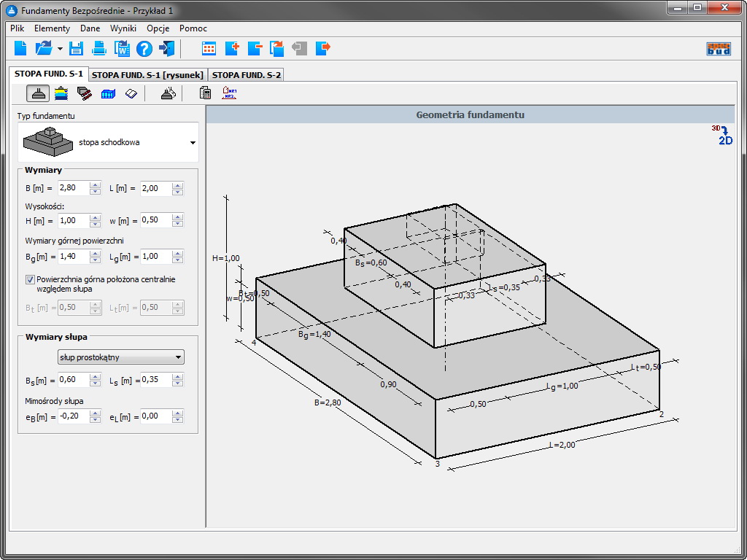Viewport: 747px width, 560px height.
Task: Add a new element with the plus icon
Action: tap(232, 49)
